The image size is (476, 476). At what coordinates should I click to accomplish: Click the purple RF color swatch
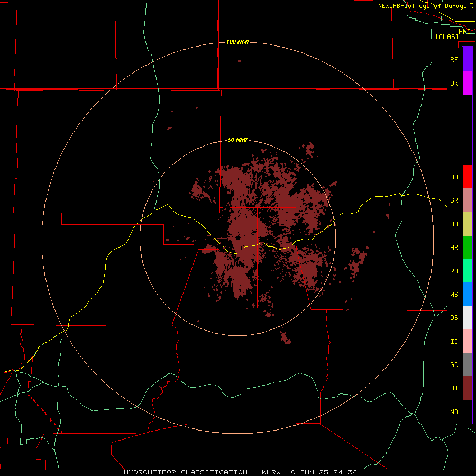467,59
